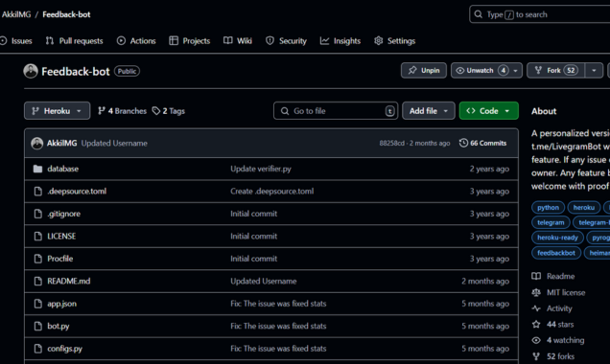Viewport: 610px width, 364px height.
Task: Open the Add file dropdown
Action: [429, 111]
